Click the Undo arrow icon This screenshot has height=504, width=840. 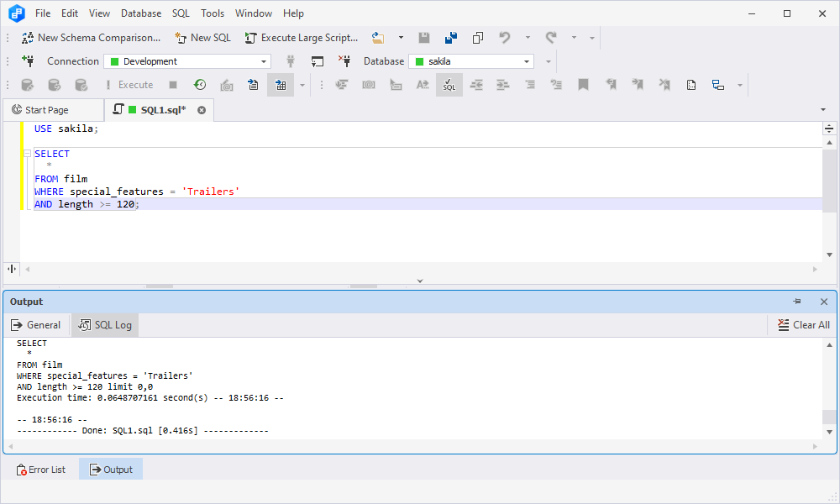(505, 38)
